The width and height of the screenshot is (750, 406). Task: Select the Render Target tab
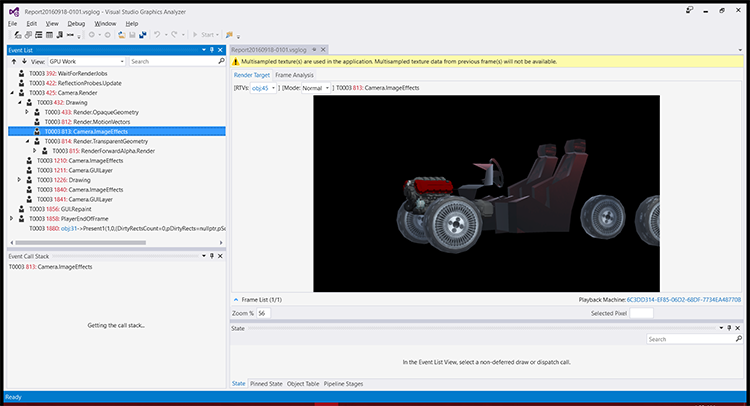[252, 75]
